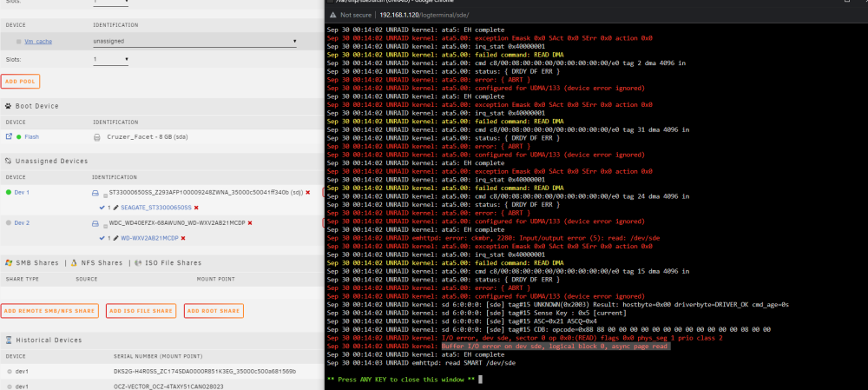Open the Vm_cache device assignment dropdown
This screenshot has height=390, width=868.
tap(194, 41)
